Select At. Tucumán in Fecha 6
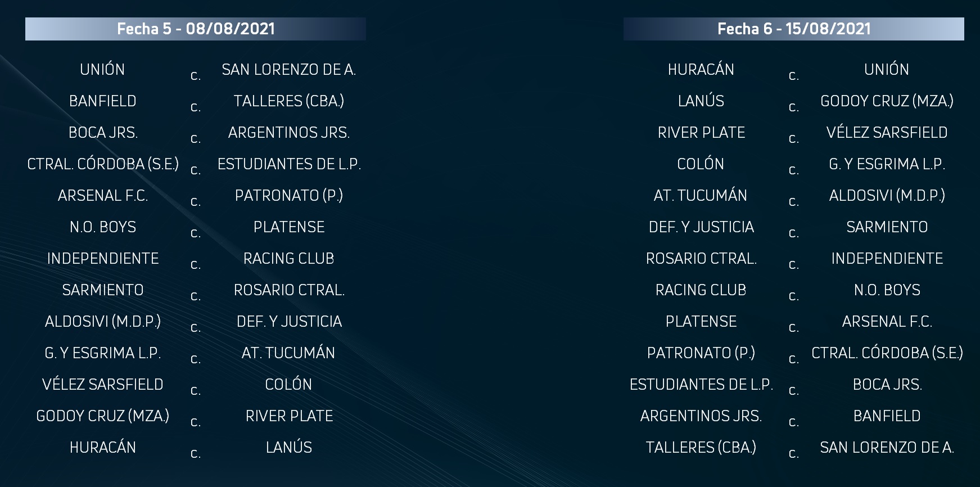Screen dimensions: 980x487 pos(701,196)
